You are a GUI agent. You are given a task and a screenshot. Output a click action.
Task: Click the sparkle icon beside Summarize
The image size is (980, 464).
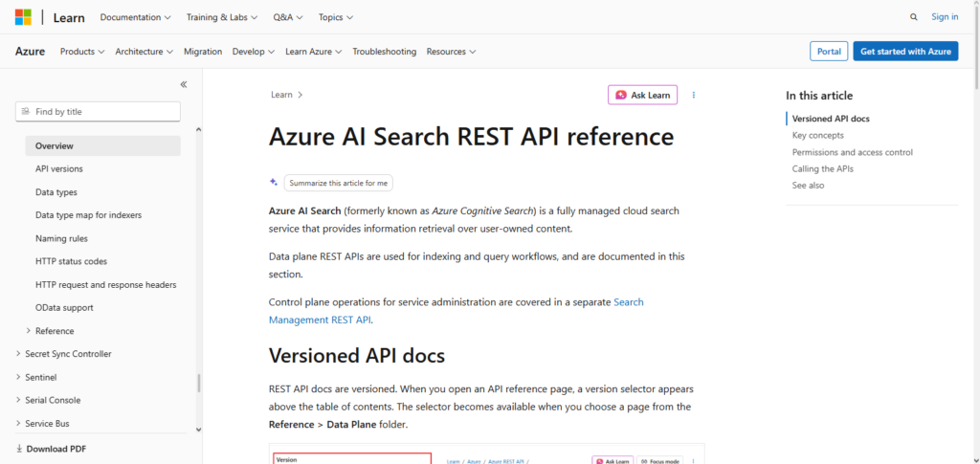click(273, 183)
